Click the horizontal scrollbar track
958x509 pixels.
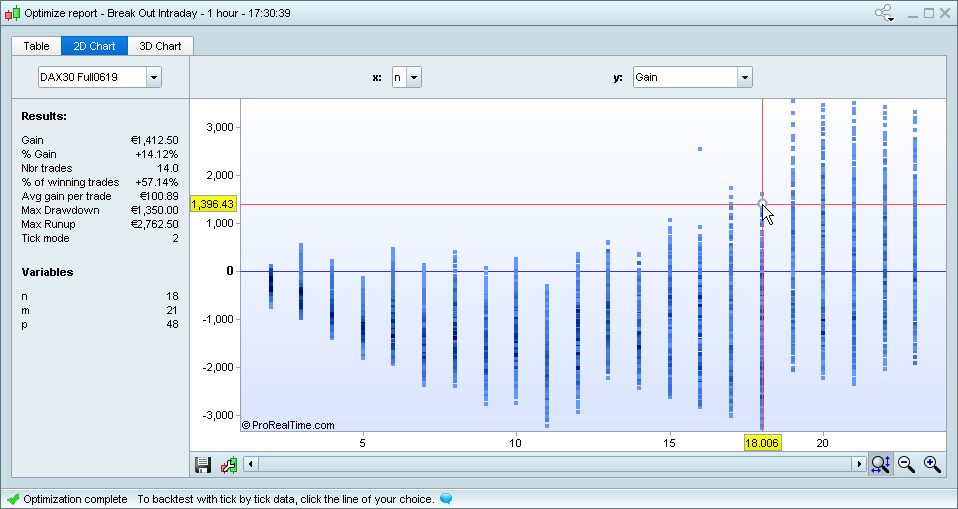554,464
